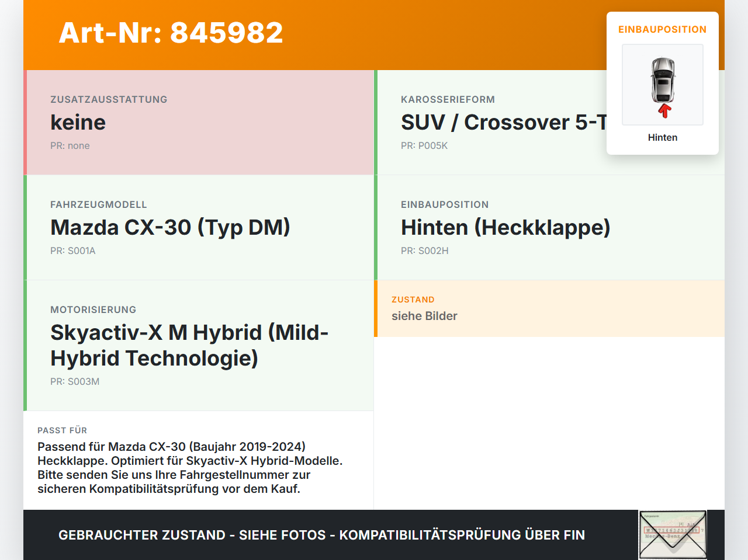This screenshot has height=560, width=748.
Task: Click the Zustand 'siehe Bilder' box
Action: tap(549, 308)
